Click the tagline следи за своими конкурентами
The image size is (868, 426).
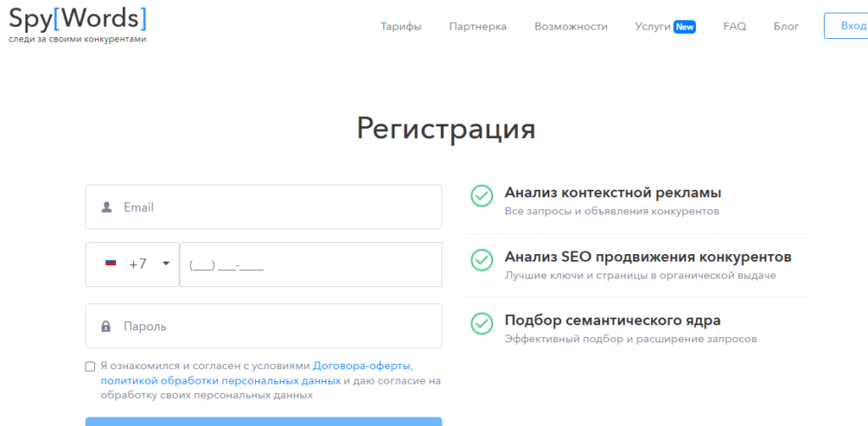pyautogui.click(x=77, y=39)
